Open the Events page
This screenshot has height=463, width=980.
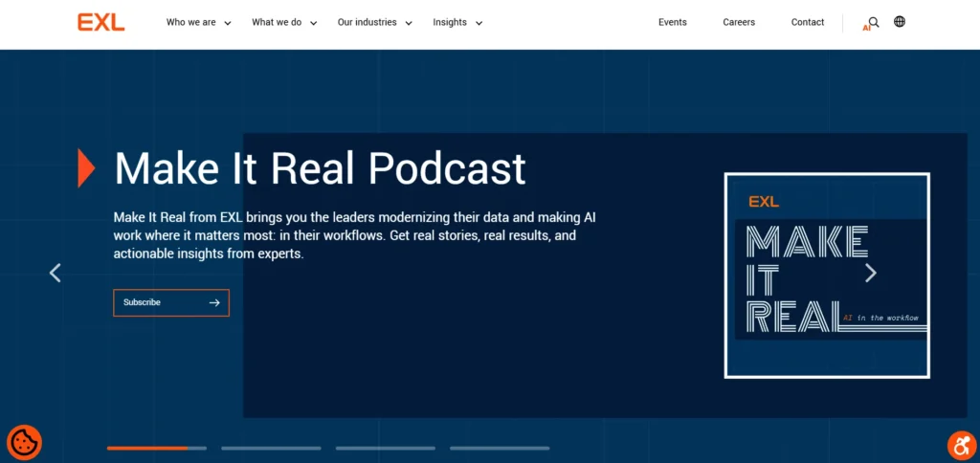click(673, 23)
